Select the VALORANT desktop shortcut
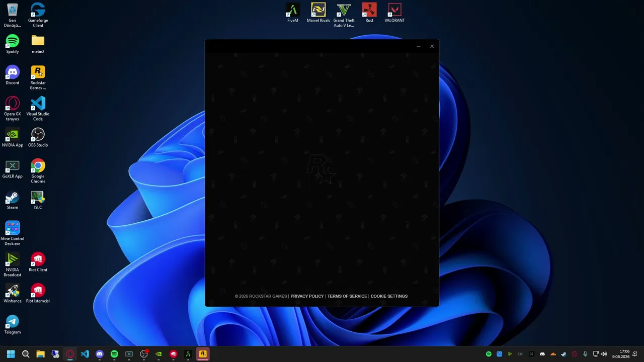Image resolution: width=644 pixels, height=362 pixels. (394, 13)
